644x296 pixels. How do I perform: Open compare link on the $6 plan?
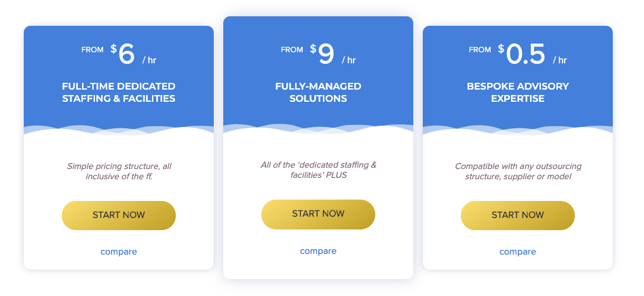click(119, 251)
